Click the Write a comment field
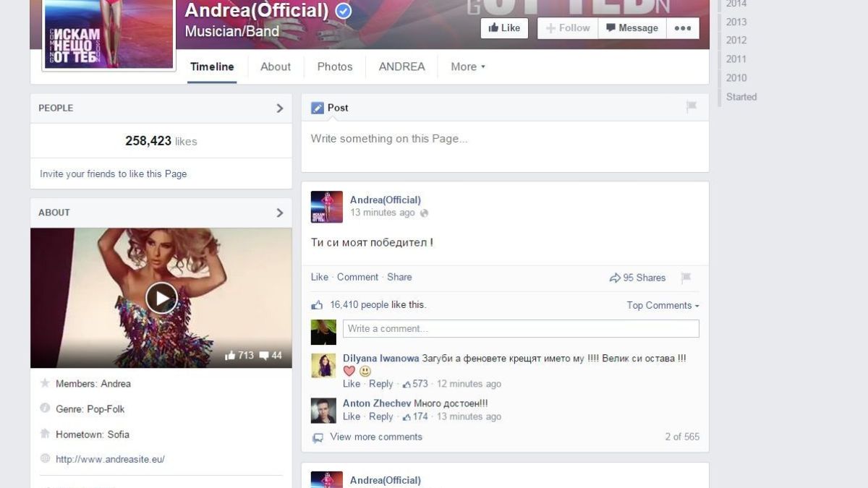The width and height of the screenshot is (868, 488). coord(521,328)
